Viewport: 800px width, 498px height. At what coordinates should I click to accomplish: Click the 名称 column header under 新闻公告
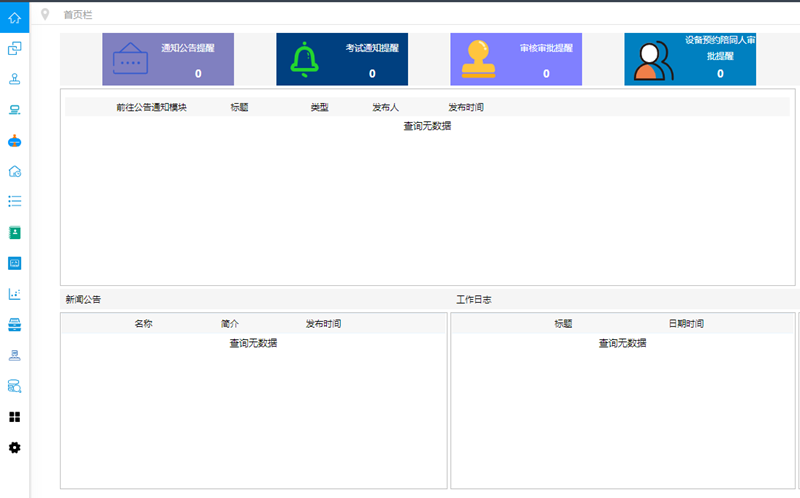pos(143,324)
